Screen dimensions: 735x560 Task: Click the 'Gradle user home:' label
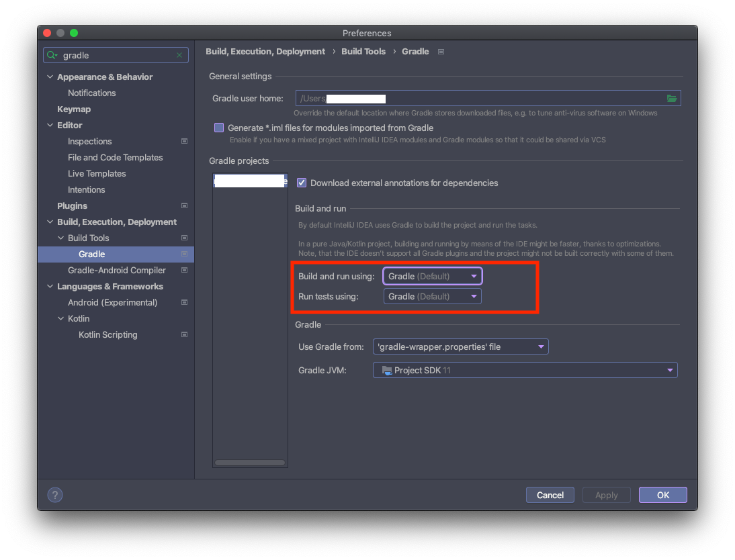tap(247, 99)
